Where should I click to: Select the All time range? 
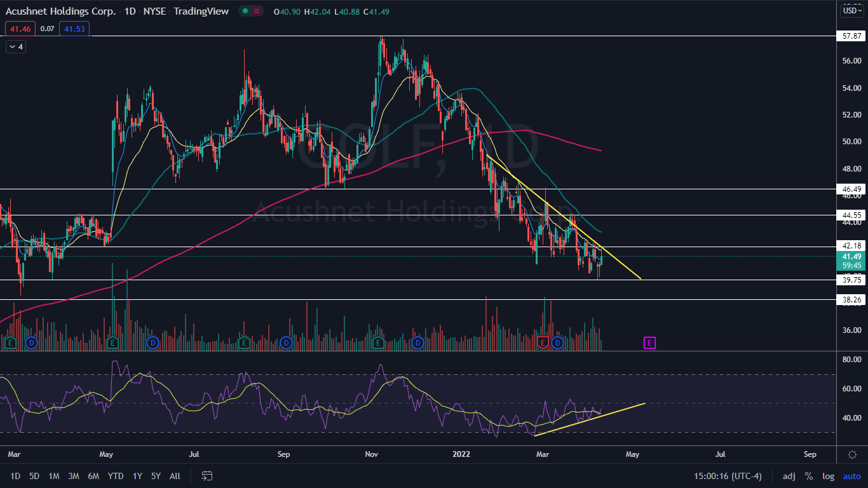pyautogui.click(x=175, y=476)
